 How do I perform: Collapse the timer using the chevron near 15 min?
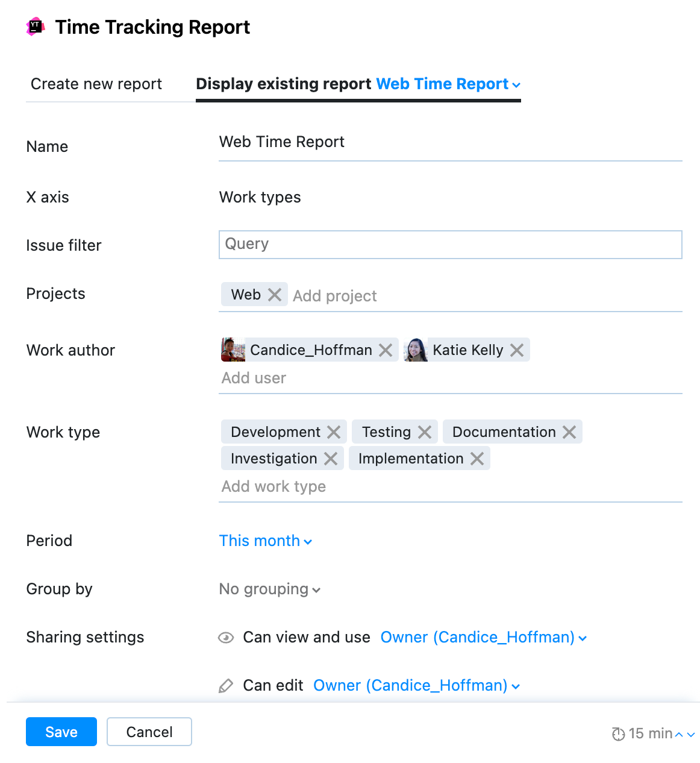678,734
